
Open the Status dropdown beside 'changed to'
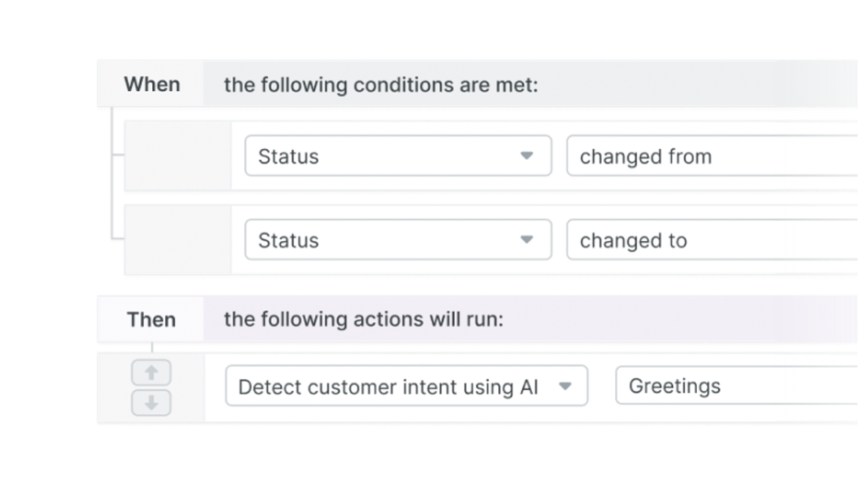(398, 239)
